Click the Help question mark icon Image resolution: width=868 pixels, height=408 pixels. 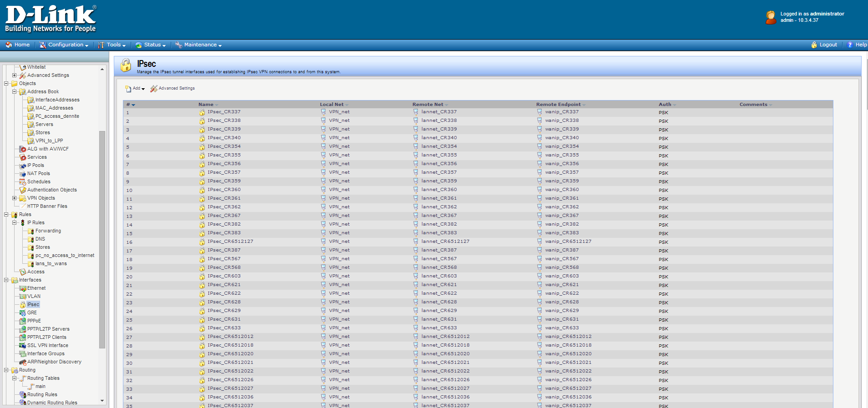[849, 45]
